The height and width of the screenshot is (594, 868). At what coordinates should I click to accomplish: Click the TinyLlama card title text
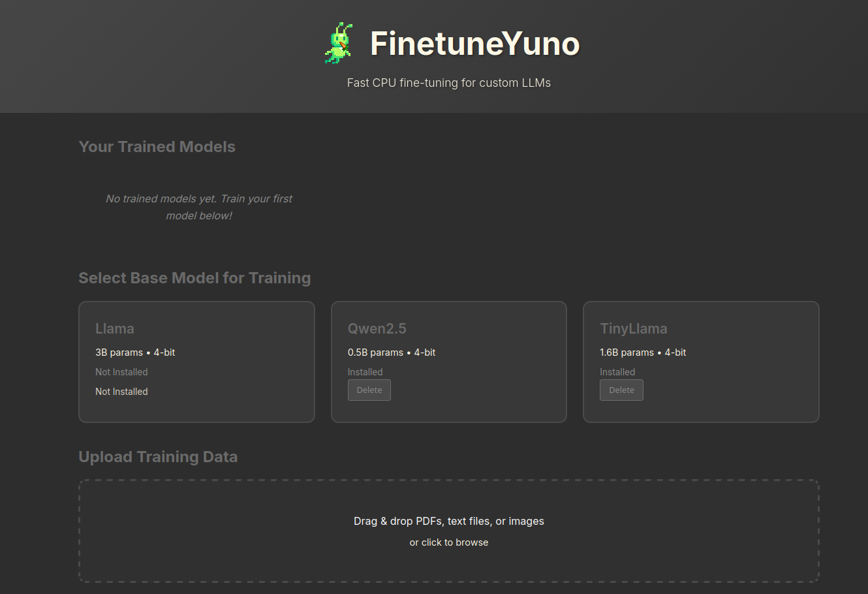(x=633, y=328)
